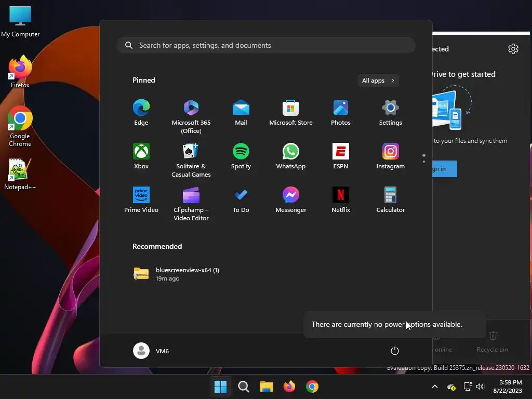
Task: Launch the To Do app
Action: (241, 200)
